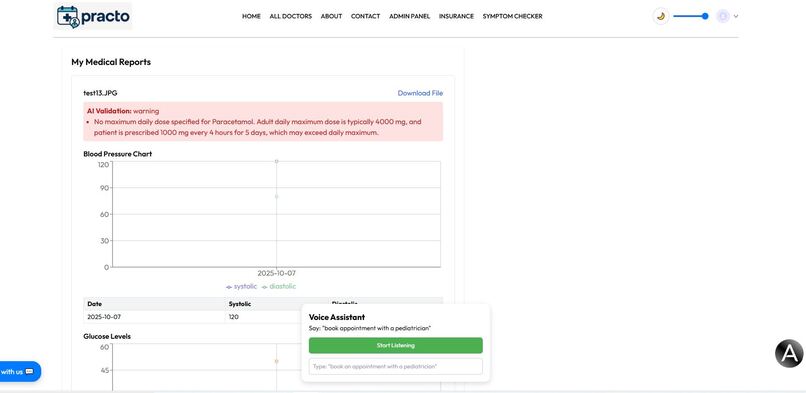Click the Blood Pressure Chart title
The width and height of the screenshot is (806, 393).
(x=118, y=154)
